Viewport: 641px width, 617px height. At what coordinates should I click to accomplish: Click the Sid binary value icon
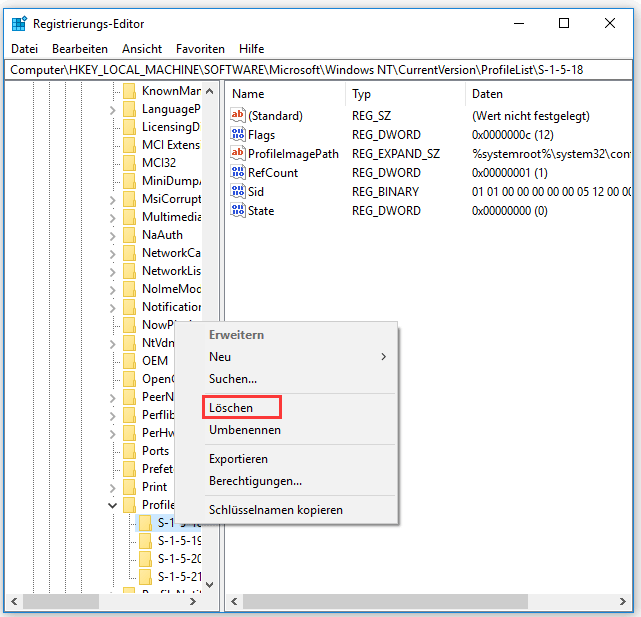[x=238, y=191]
